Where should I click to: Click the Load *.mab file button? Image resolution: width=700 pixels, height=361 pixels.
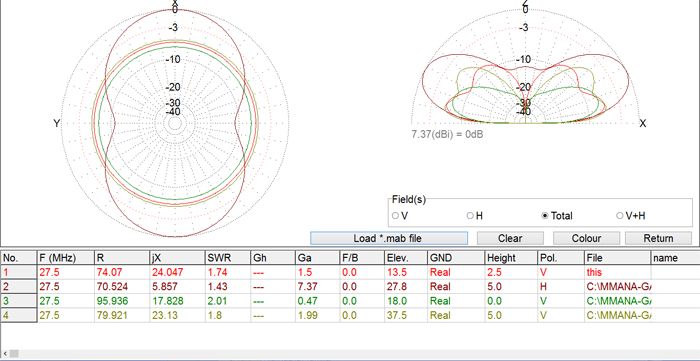(389, 238)
